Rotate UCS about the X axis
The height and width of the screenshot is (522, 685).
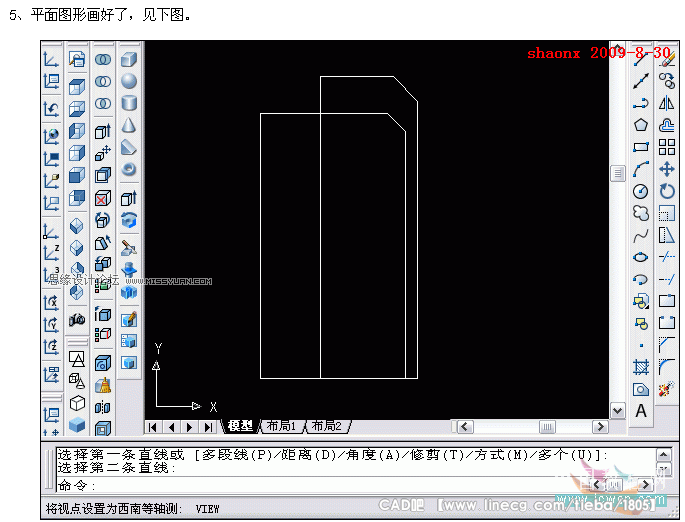point(51,302)
